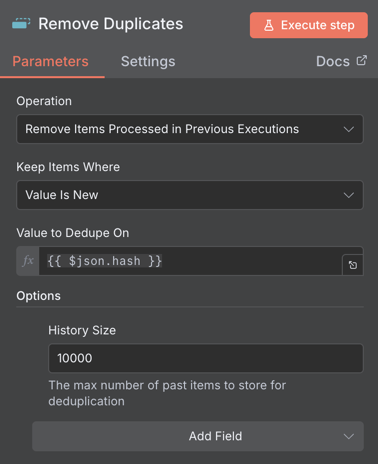Click the History Size label
Viewport: 378px width, 464px height.
(82, 330)
